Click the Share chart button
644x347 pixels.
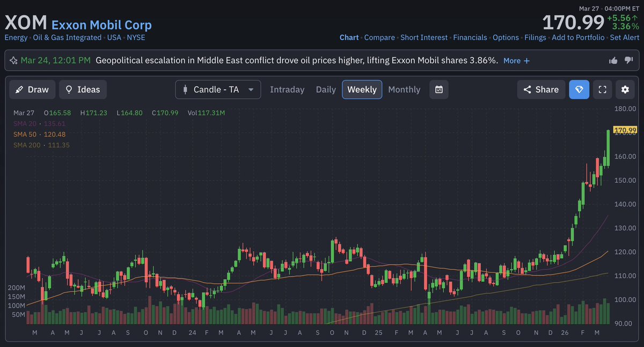[541, 90]
